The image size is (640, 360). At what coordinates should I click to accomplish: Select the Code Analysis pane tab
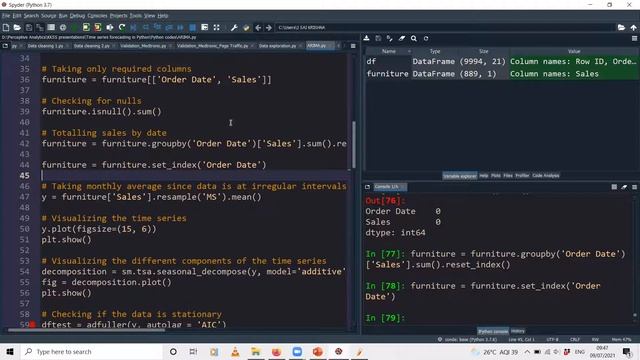546,176
